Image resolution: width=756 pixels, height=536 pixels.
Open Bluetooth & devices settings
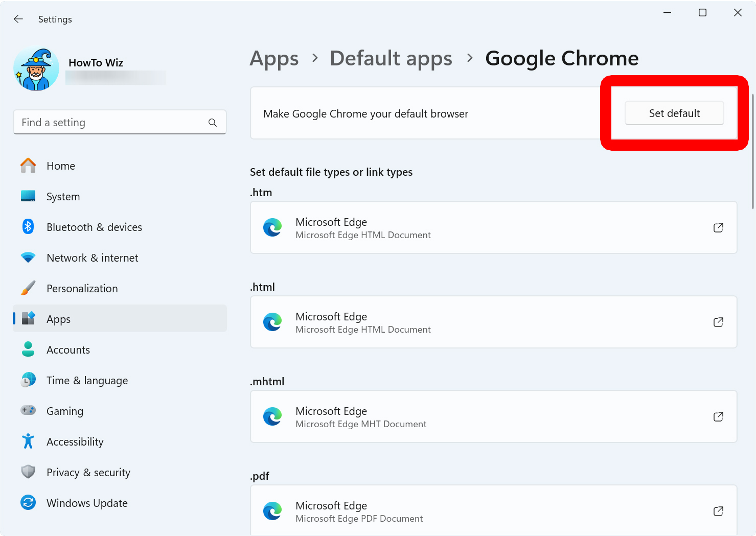tap(94, 227)
